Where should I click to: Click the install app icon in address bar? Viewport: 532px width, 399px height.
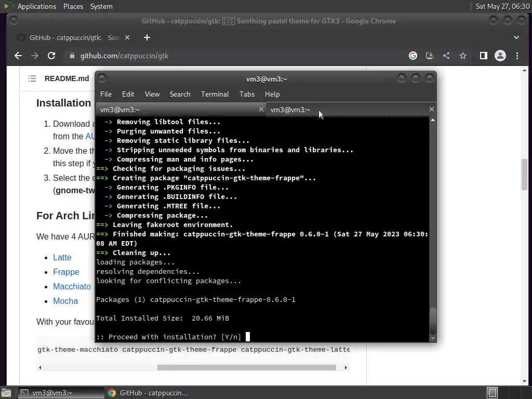click(430, 56)
